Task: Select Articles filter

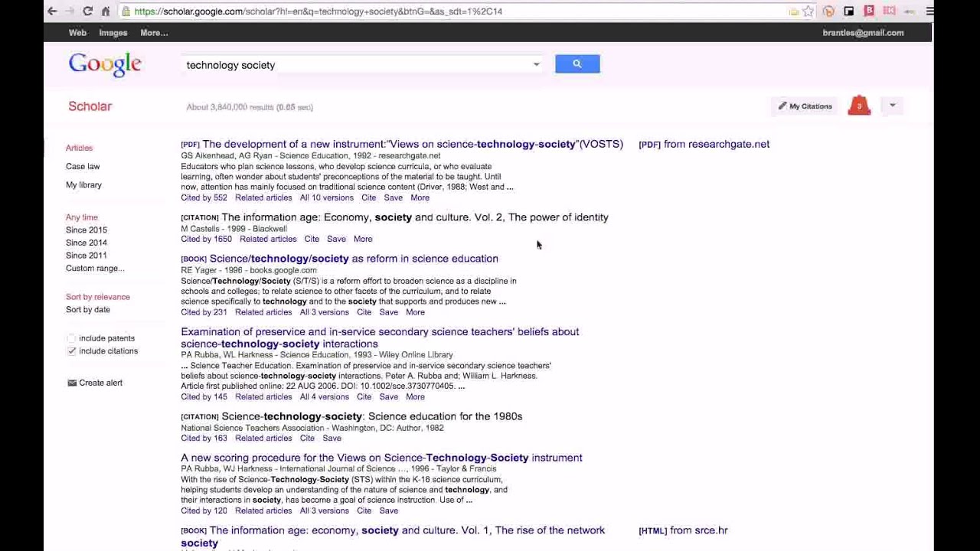Action: pyautogui.click(x=79, y=148)
